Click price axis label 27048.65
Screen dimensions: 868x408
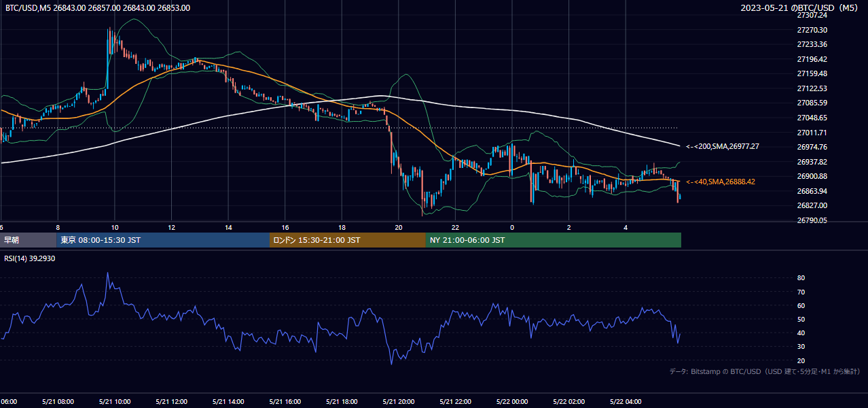pos(812,118)
